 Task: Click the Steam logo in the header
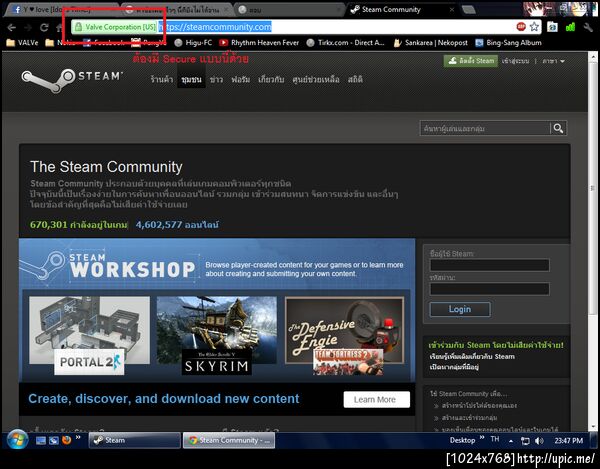click(x=72, y=79)
